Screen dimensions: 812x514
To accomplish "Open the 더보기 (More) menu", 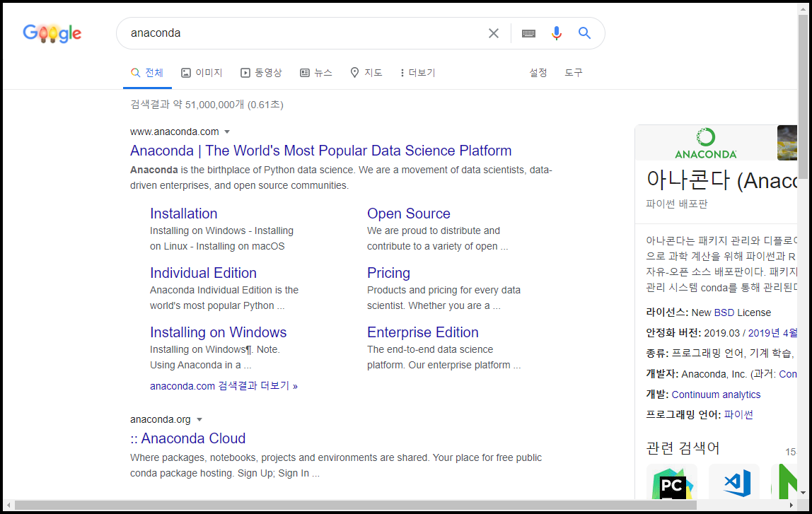I will point(417,73).
